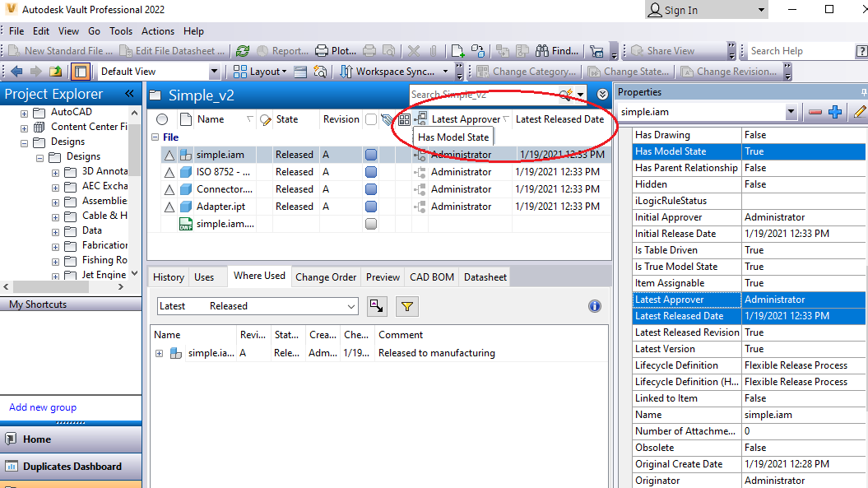868x488 pixels.
Task: Switch to the CAD BOM tab
Action: coord(432,277)
